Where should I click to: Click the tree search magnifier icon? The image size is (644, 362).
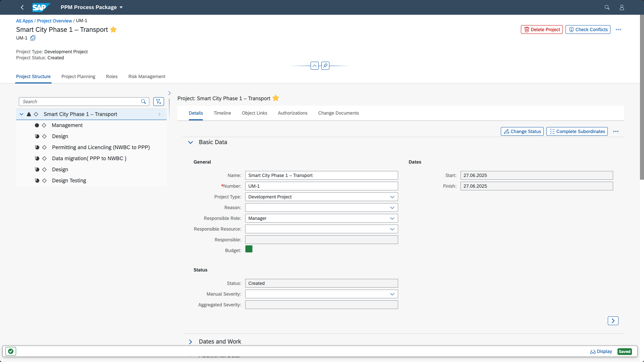144,102
